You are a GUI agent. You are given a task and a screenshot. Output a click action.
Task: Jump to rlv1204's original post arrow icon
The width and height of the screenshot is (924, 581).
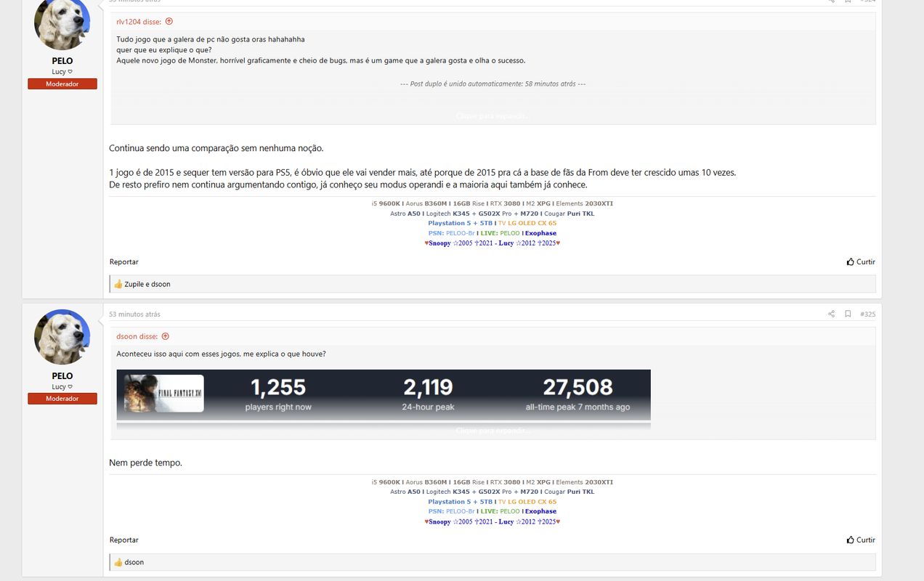169,22
